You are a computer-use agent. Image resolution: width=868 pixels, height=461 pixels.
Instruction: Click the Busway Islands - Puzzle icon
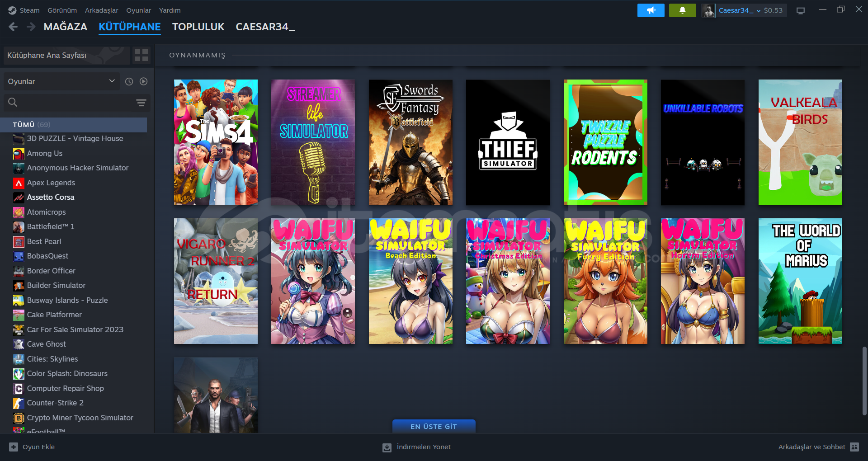pos(19,301)
